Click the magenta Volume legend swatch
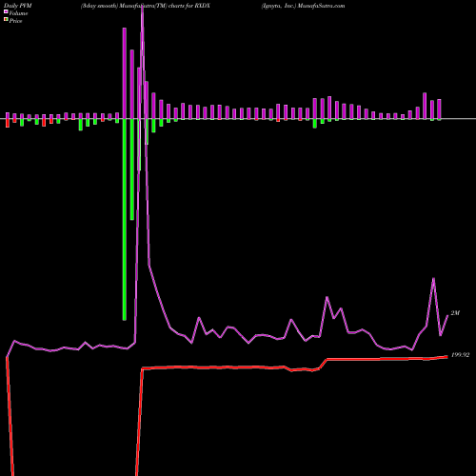The image size is (476, 476). point(6,11)
